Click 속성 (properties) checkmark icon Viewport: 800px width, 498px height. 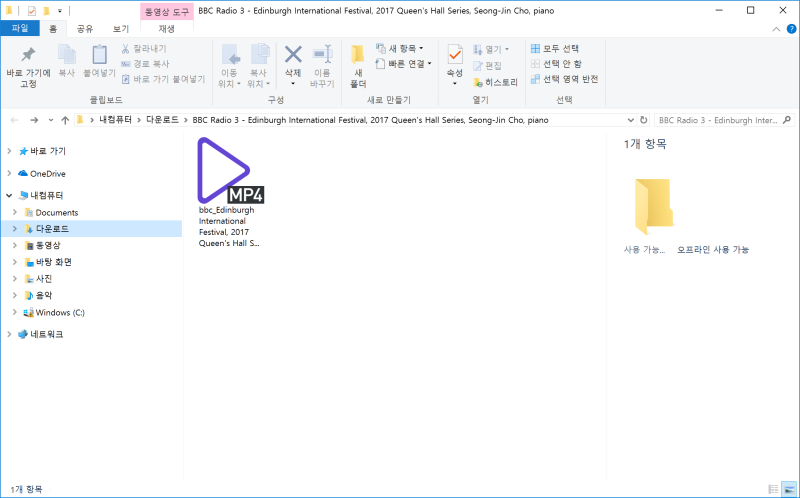point(455,55)
